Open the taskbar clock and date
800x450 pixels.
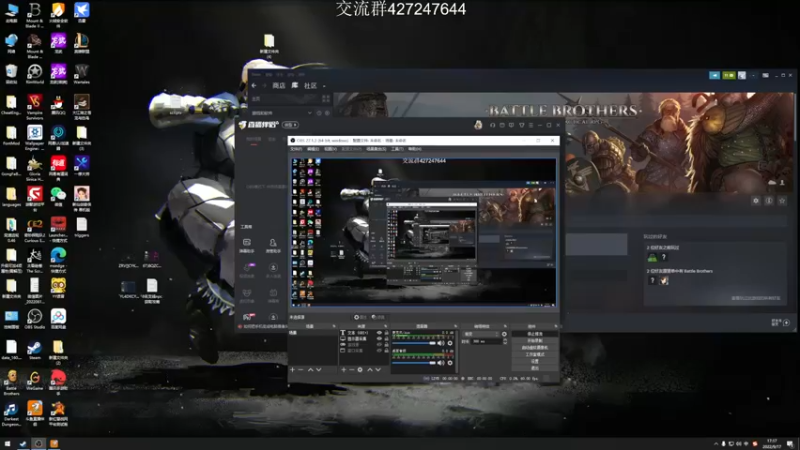click(x=772, y=444)
